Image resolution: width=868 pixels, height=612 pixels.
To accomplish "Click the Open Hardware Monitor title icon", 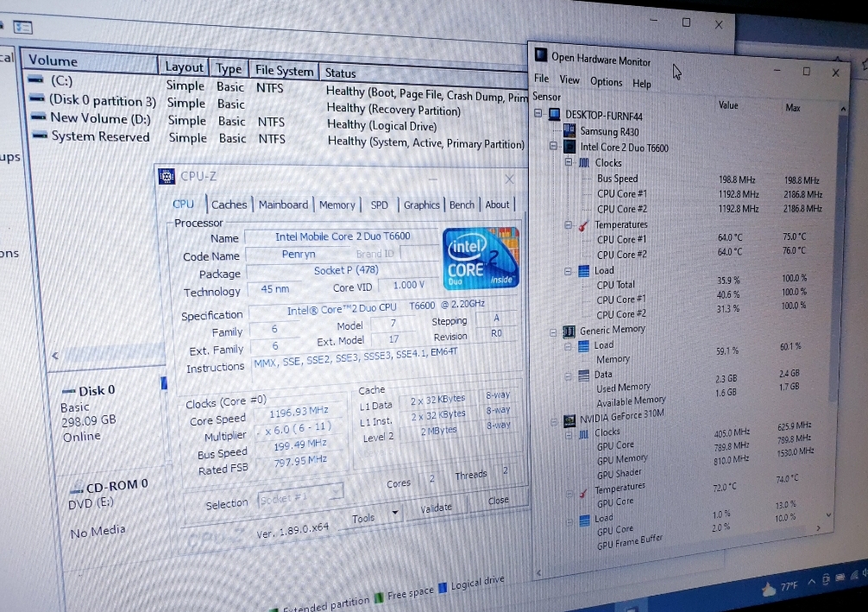I will [x=541, y=56].
